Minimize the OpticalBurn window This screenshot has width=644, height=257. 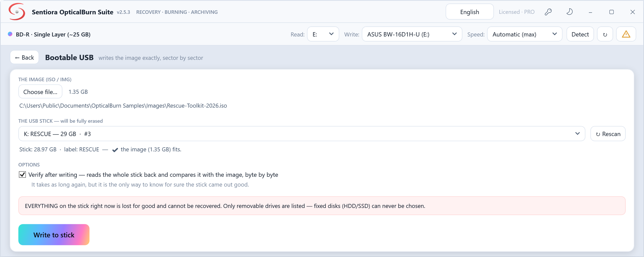point(590,12)
